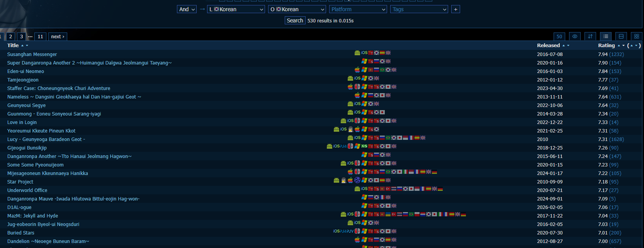Sort Released column descending
Screen dimensions: 644x248
coord(568,46)
